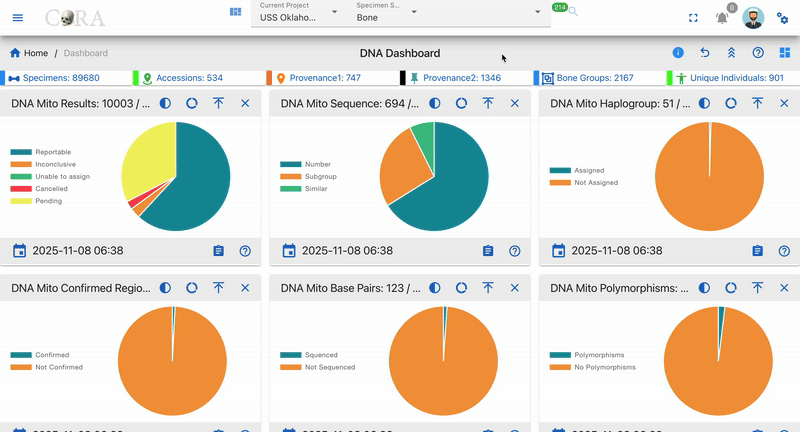This screenshot has width=800, height=432.
Task: Open help on DNA Mito Sequence card footer
Action: pyautogui.click(x=515, y=251)
